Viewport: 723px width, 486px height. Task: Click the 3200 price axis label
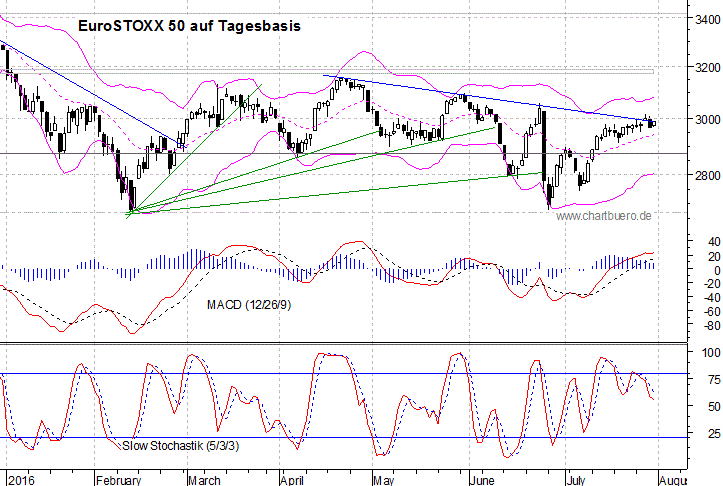708,68
